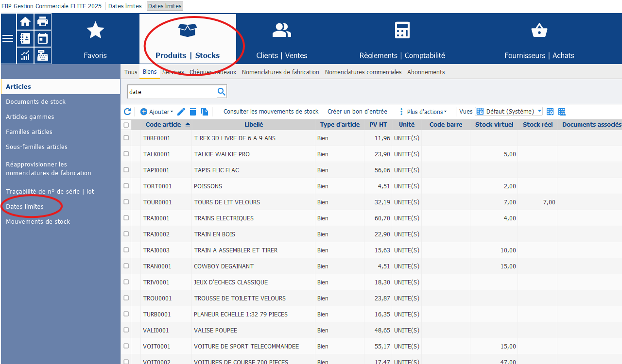
Task: Open Nomenclatures de fabrication tab
Action: (x=280, y=72)
